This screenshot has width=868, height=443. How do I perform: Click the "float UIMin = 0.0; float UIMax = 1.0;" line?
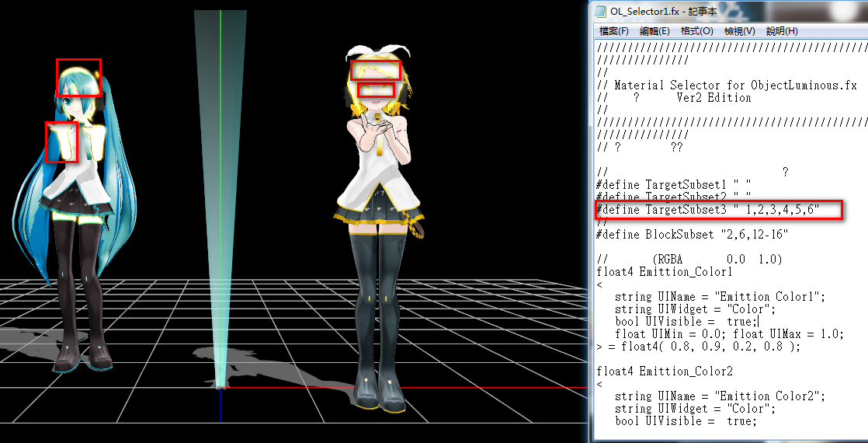[x=729, y=333]
